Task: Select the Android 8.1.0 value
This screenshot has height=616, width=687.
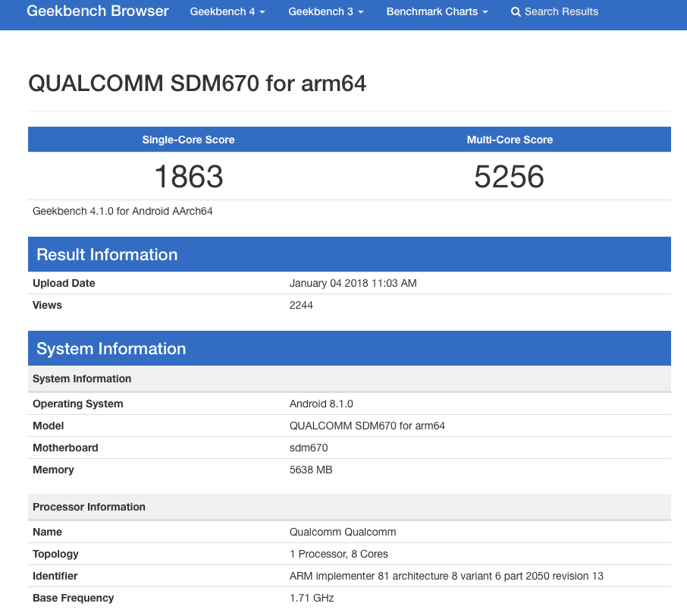Action: click(x=322, y=404)
